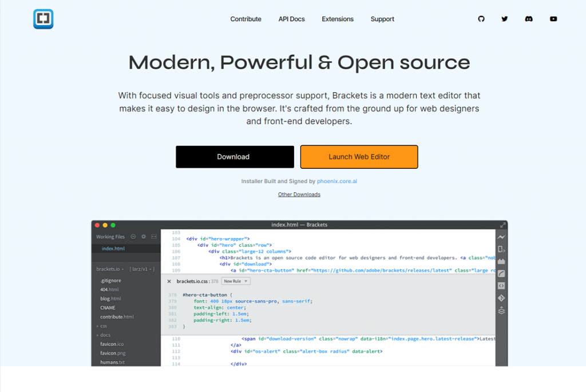The height and width of the screenshot is (392, 586).
Task: Click the Brackets logo icon
Action: (43, 19)
